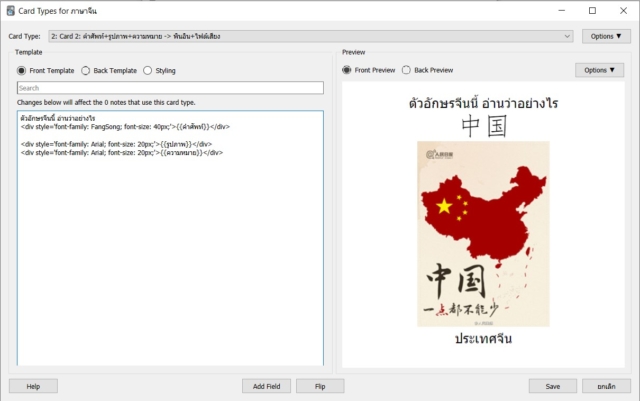Screen dimensions: 640x401
Task: Open the Card Type dropdown list
Action: tap(311, 36)
